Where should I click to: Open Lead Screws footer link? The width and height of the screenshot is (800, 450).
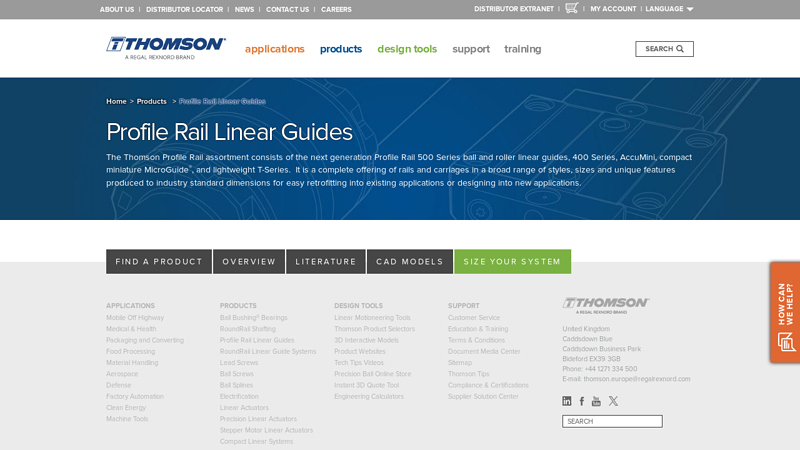pos(239,363)
